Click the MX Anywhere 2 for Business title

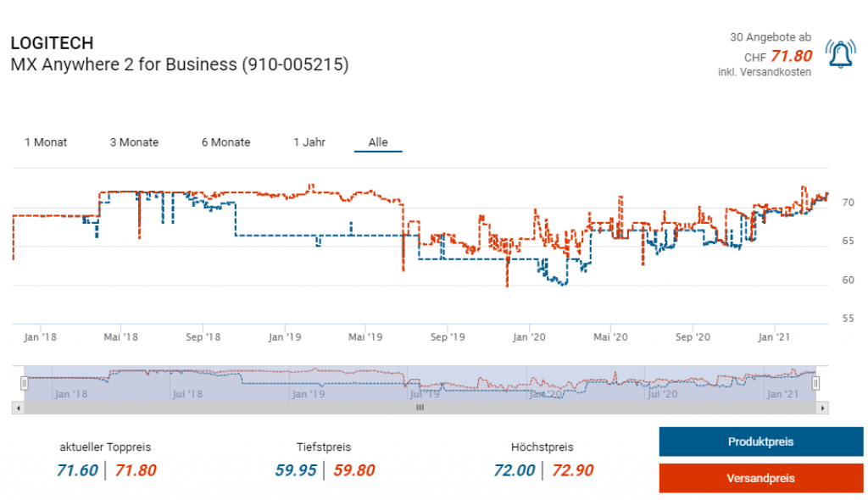[x=179, y=64]
